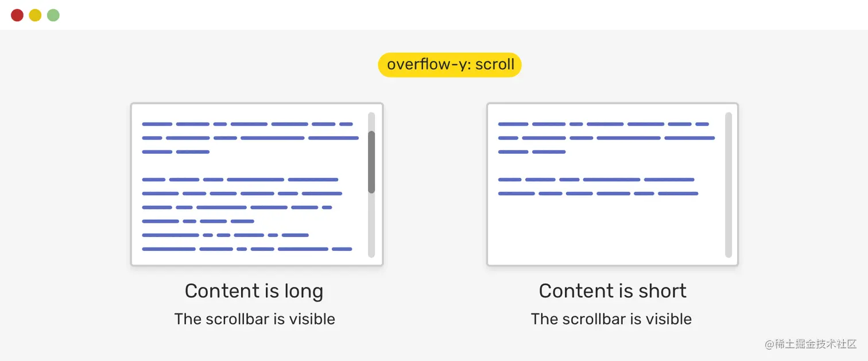Click the bottom text line in the long content box
Image resolution: width=868 pixels, height=361 pixels.
tap(247, 249)
